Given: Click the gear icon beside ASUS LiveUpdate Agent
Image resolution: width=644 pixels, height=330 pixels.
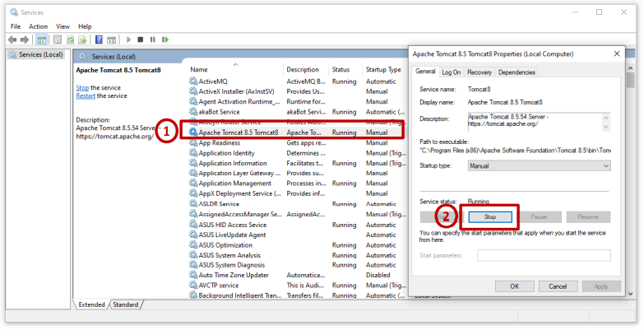Looking at the screenshot, I should 193,235.
